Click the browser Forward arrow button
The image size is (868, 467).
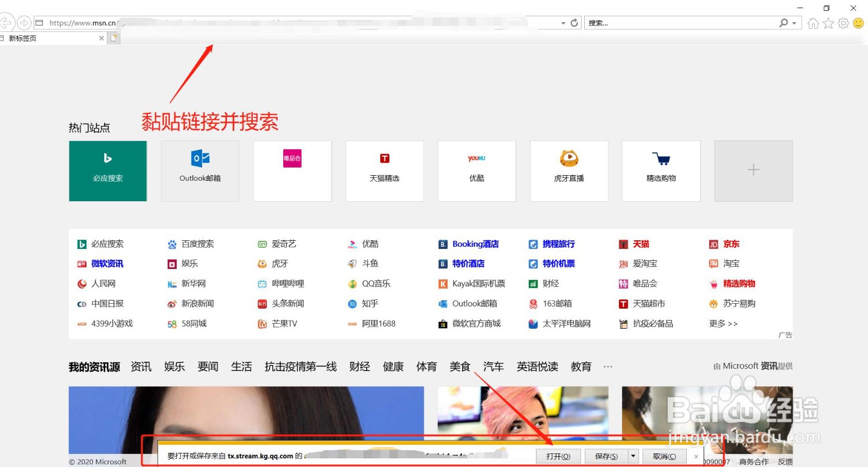click(x=24, y=23)
